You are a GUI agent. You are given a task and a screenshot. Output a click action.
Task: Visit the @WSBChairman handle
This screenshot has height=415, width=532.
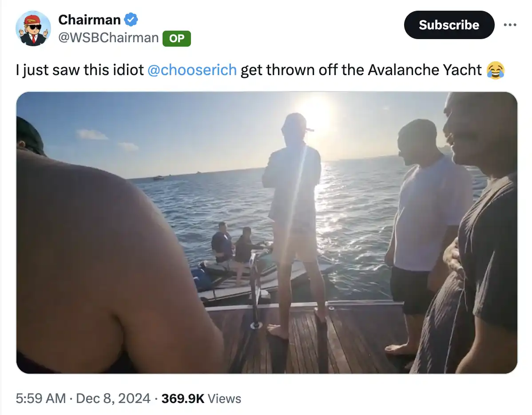click(x=108, y=38)
